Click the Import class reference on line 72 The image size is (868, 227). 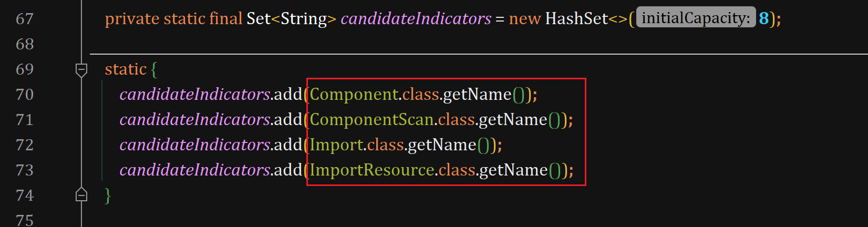click(x=336, y=145)
